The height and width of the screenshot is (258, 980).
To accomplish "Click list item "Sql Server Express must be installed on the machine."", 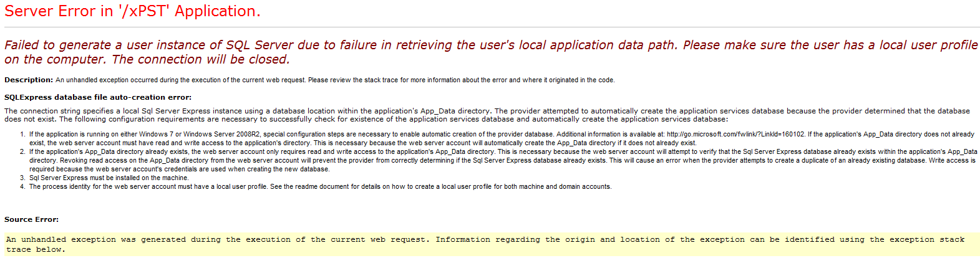I will pyautogui.click(x=109, y=178).
